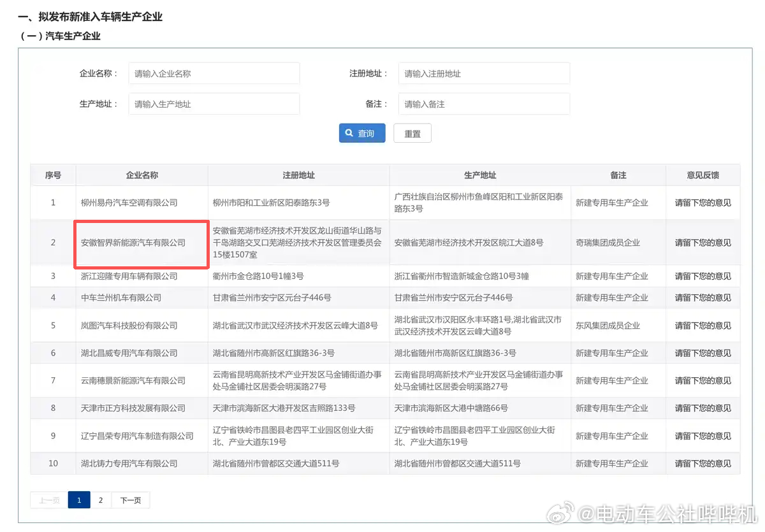Click the 奇瑞集团成员企业 remark cell
The height and width of the screenshot is (532, 765).
click(608, 243)
